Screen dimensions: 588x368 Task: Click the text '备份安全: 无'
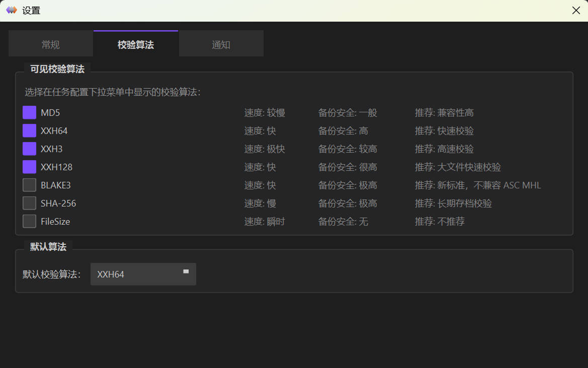pos(343,222)
